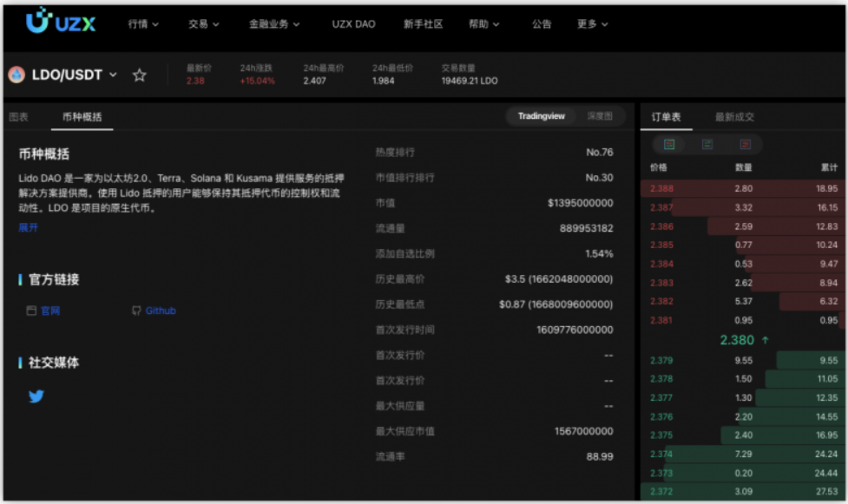The height and width of the screenshot is (504, 848).
Task: Click the 数量 column header
Action: click(744, 167)
